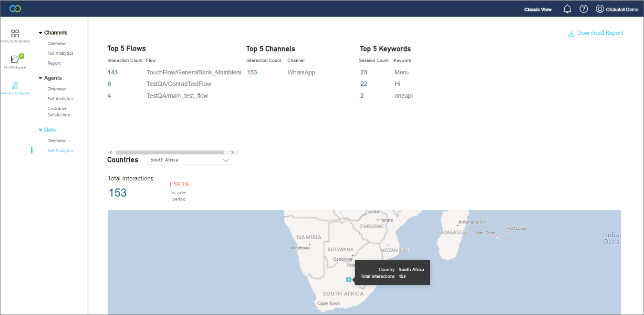Open Bots Overview page
This screenshot has width=644, height=315.
[x=56, y=141]
